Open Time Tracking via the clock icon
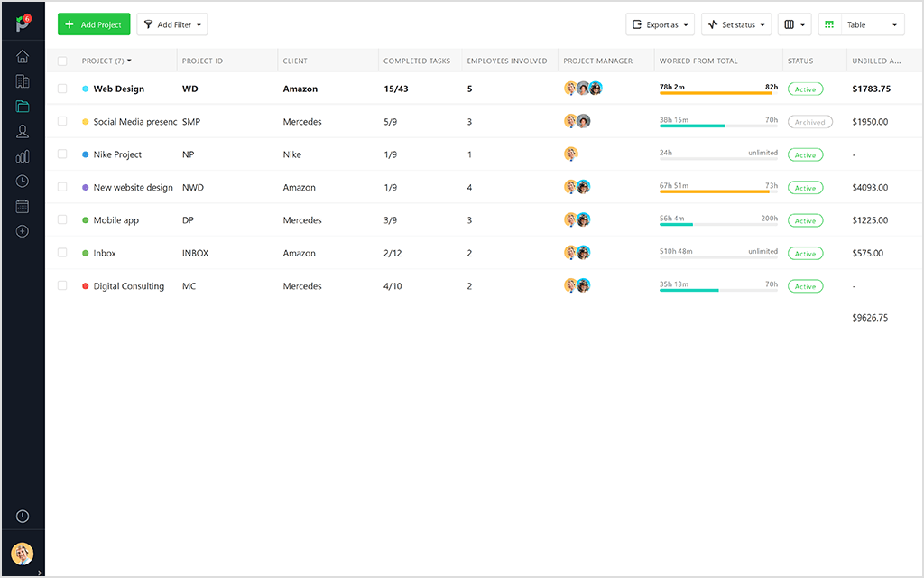Image resolution: width=924 pixels, height=578 pixels. click(22, 181)
